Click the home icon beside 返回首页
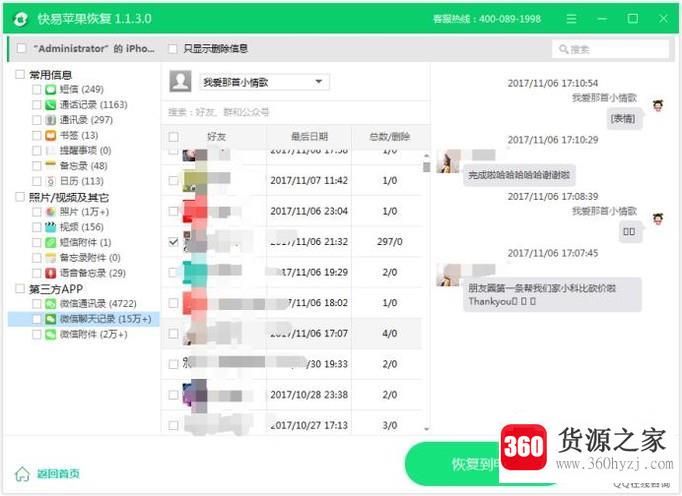The width and height of the screenshot is (682, 496). pos(22,474)
